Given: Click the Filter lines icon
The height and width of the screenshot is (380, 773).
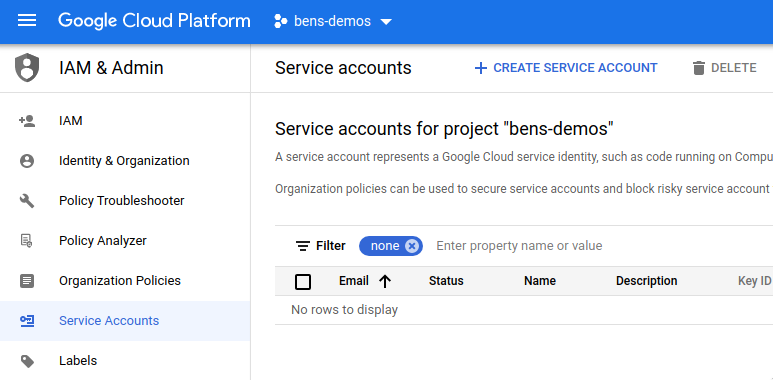Looking at the screenshot, I should 303,246.
